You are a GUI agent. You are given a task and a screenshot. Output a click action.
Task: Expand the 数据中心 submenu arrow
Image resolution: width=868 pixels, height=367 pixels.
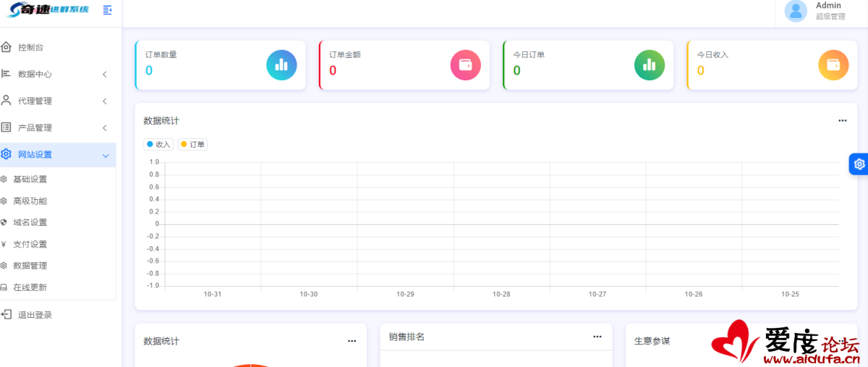coord(105,74)
